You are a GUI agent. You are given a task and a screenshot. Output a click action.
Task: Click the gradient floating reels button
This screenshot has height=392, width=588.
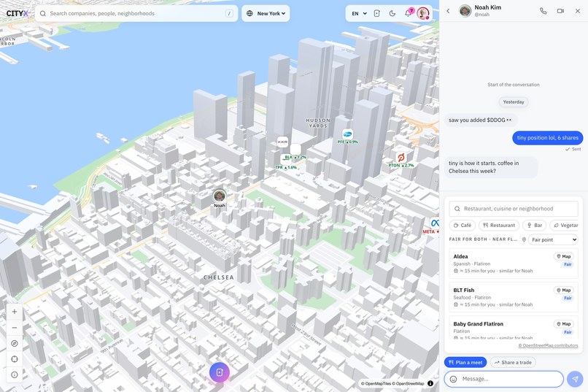(220, 372)
